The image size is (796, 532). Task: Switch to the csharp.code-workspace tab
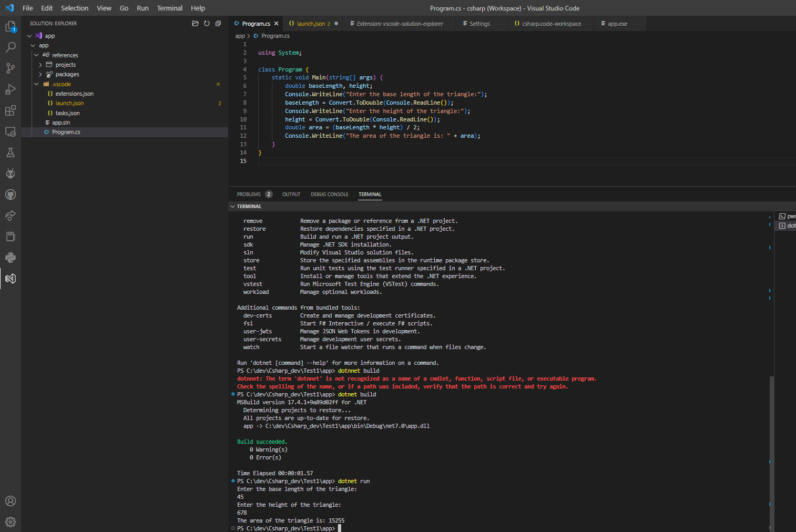pos(551,24)
